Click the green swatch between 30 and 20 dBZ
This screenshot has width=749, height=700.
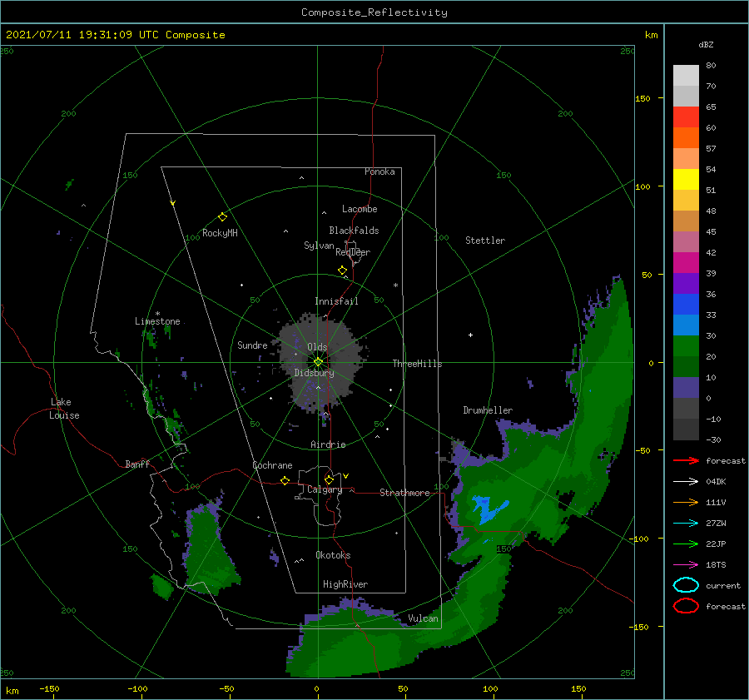point(686,346)
